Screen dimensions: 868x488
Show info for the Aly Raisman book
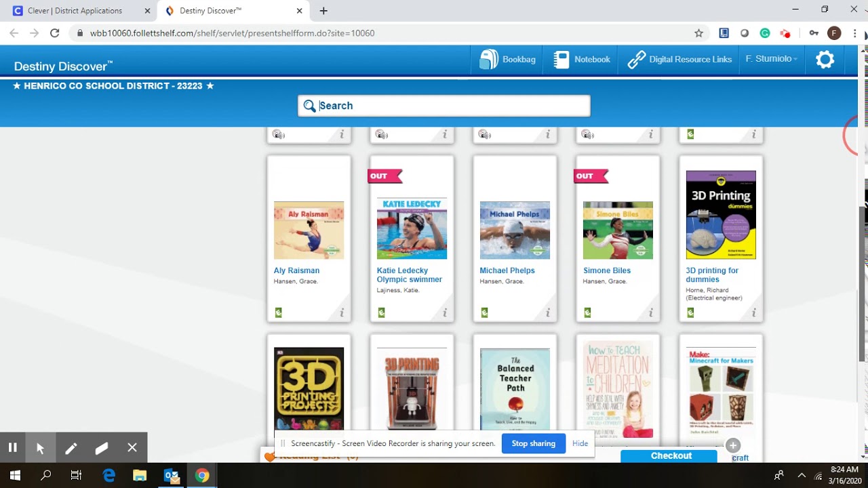click(342, 312)
